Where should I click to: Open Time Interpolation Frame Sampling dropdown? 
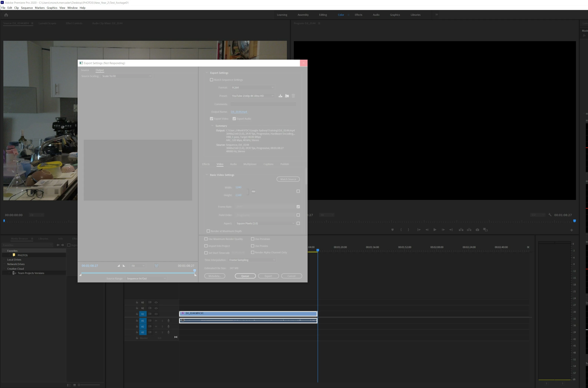click(252, 260)
